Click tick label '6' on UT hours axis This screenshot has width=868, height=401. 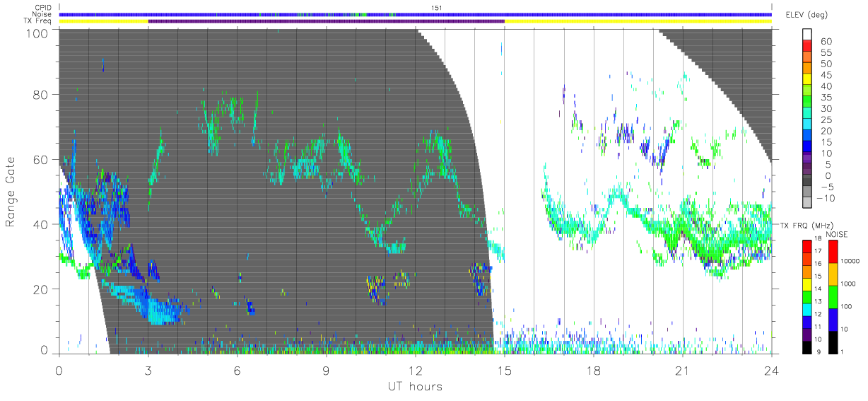tap(237, 370)
